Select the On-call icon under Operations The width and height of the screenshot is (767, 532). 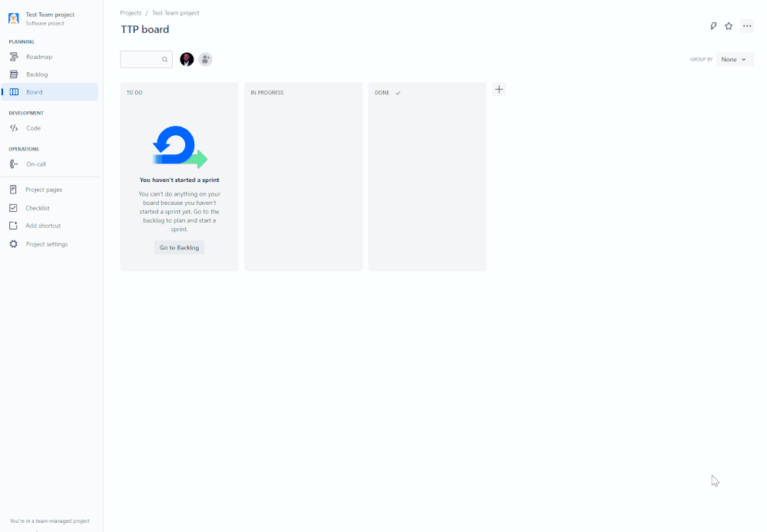point(15,164)
